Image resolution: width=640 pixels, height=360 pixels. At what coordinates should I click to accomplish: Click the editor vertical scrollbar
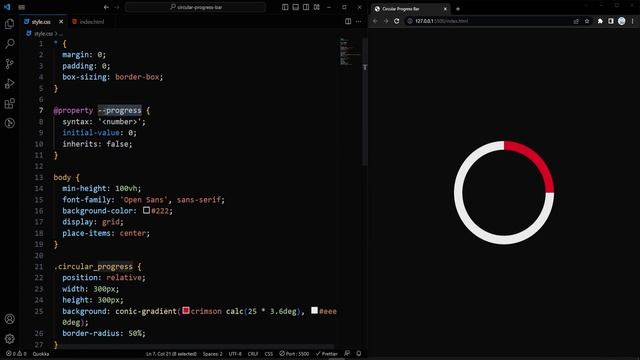point(364,102)
